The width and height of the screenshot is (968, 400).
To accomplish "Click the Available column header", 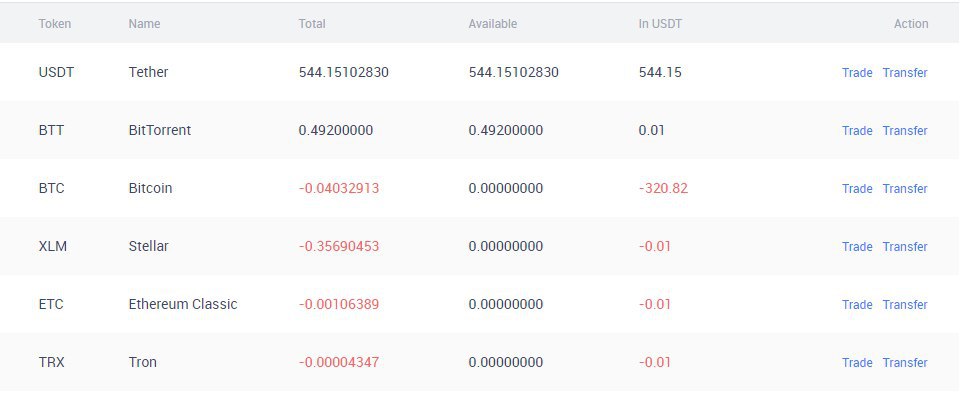I will tap(493, 24).
